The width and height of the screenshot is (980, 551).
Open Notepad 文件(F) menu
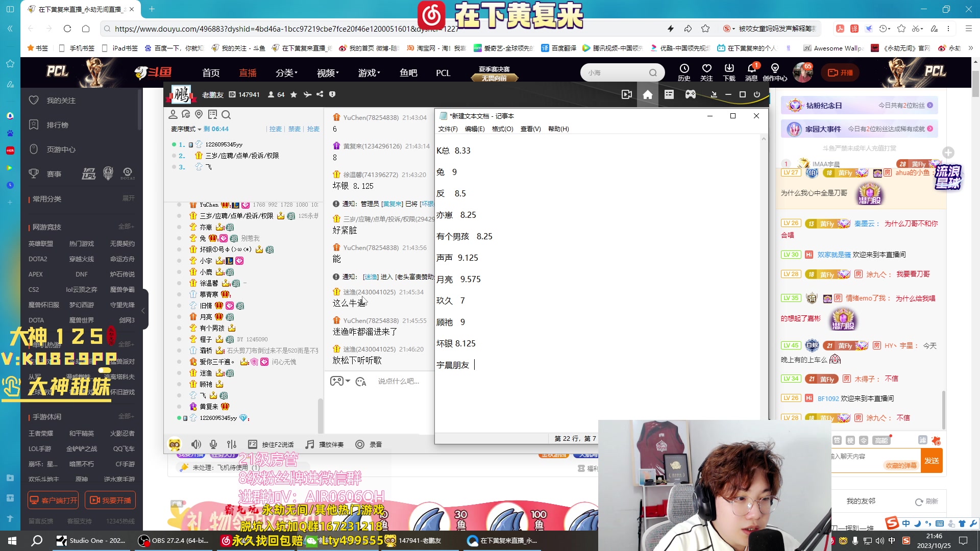coord(448,129)
